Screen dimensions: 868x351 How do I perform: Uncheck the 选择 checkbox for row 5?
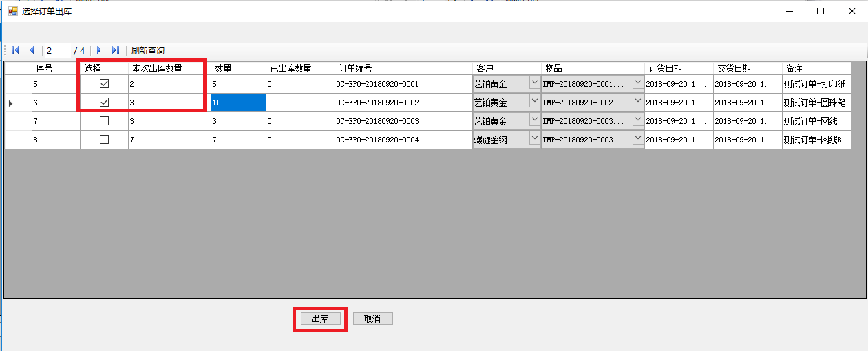(x=105, y=84)
